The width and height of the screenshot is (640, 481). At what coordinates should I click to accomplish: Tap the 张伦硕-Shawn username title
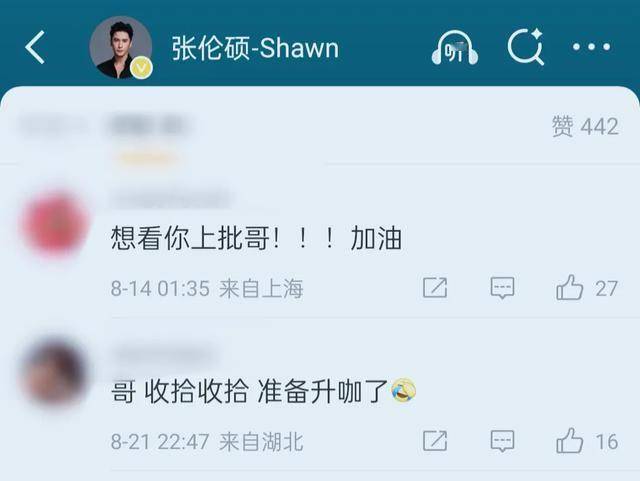pyautogui.click(x=255, y=48)
